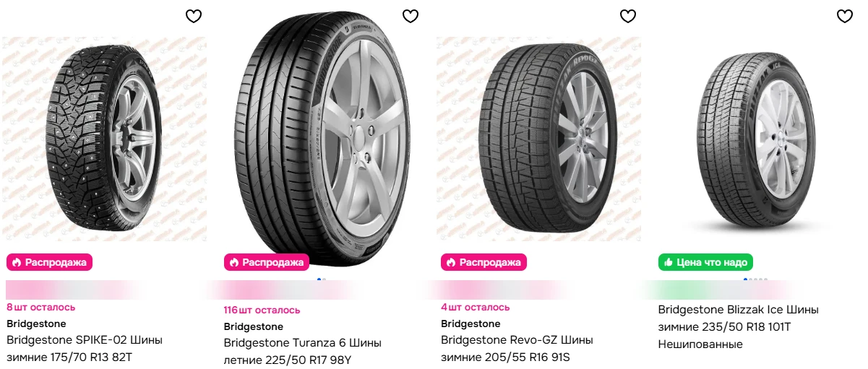Select Распродажа badge on Revo-GZ card
The width and height of the screenshot is (868, 369).
click(484, 262)
